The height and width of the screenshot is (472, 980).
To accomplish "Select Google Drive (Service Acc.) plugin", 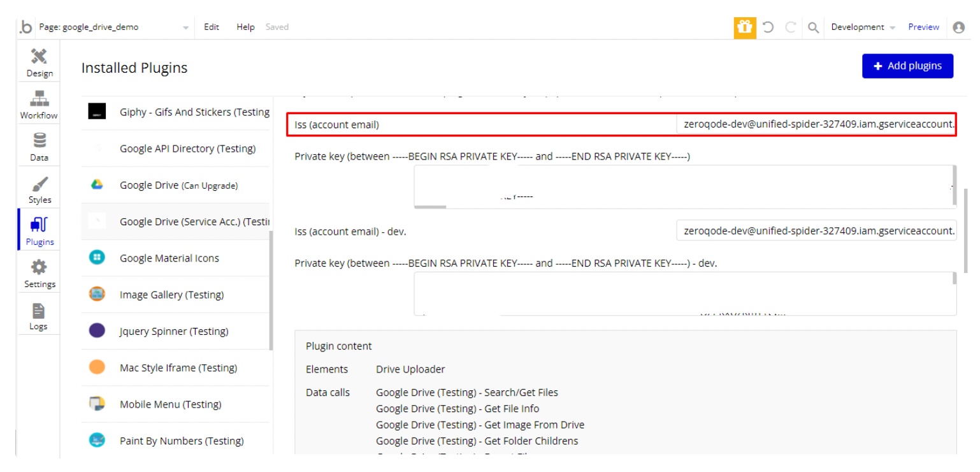I will pos(175,221).
